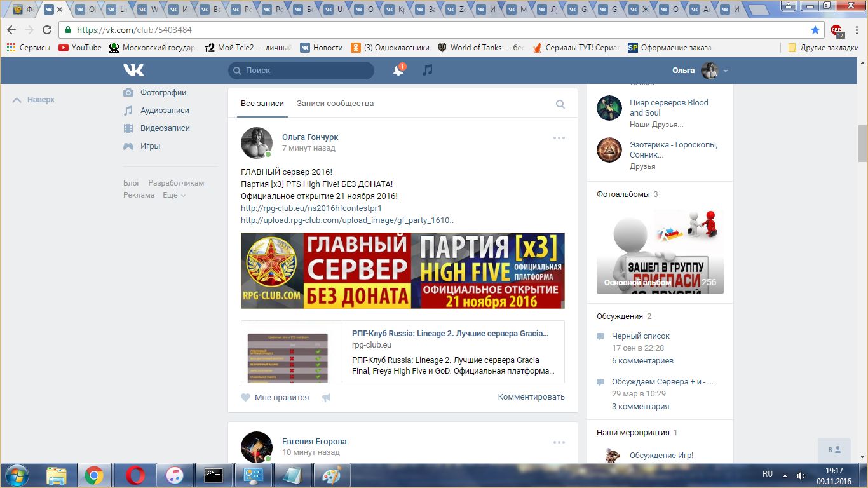Click the search magnifier on the wall tabs

(x=560, y=104)
